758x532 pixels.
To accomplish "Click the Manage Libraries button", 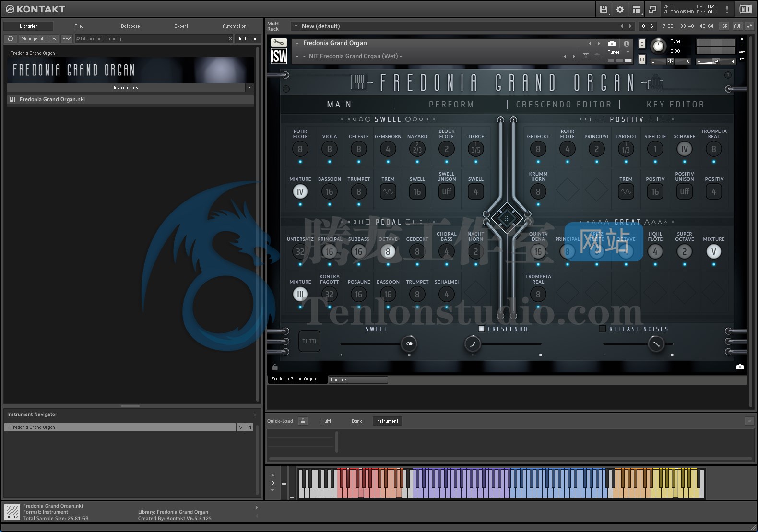I will [x=38, y=39].
